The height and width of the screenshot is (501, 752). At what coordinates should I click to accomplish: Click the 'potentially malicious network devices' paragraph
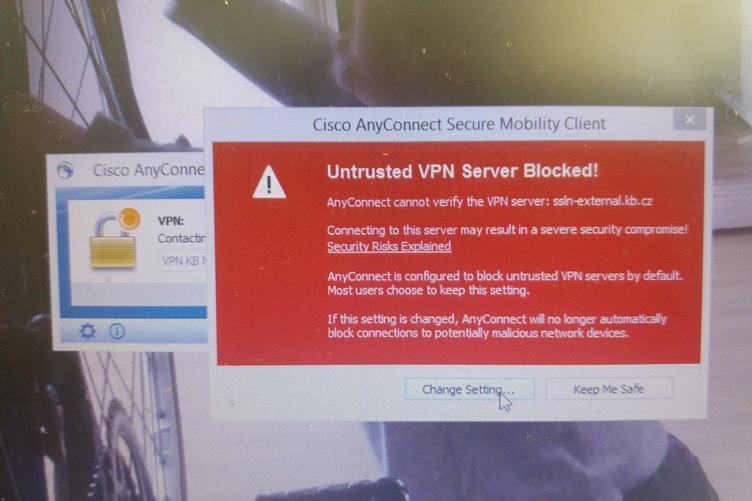(x=497, y=326)
